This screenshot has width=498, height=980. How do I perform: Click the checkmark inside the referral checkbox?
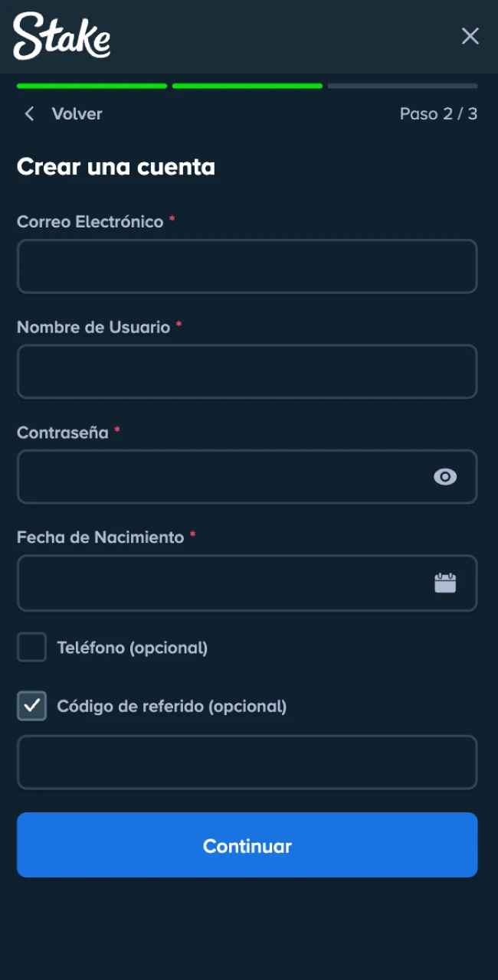click(x=31, y=706)
